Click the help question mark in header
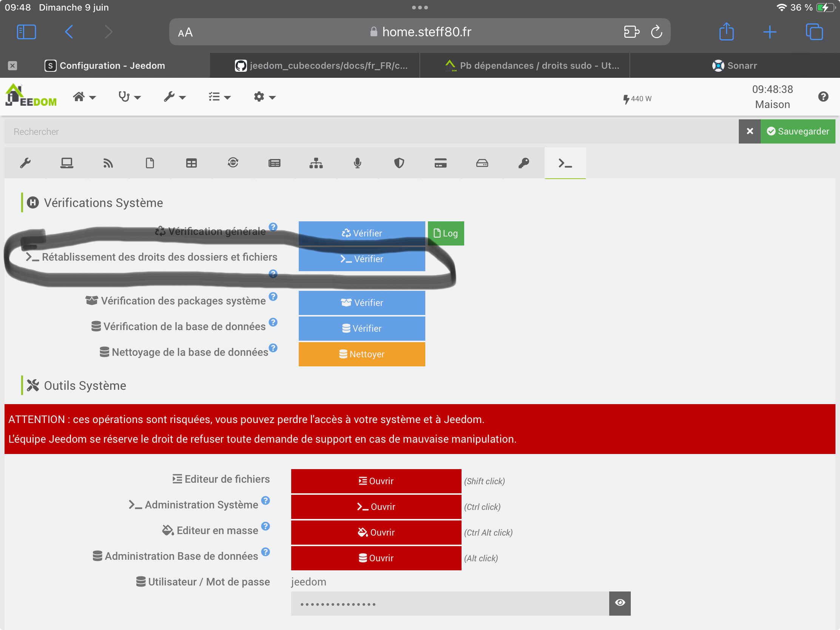Image resolution: width=840 pixels, height=630 pixels. [823, 96]
